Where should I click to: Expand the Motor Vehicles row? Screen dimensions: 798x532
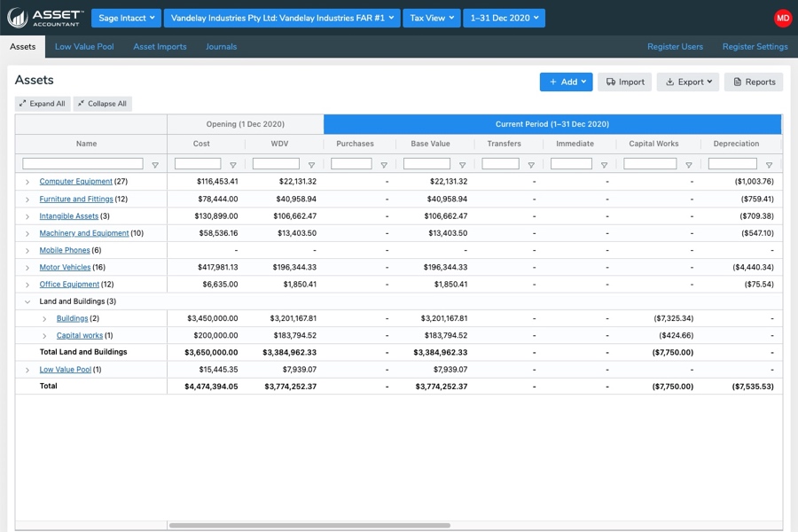click(x=27, y=268)
